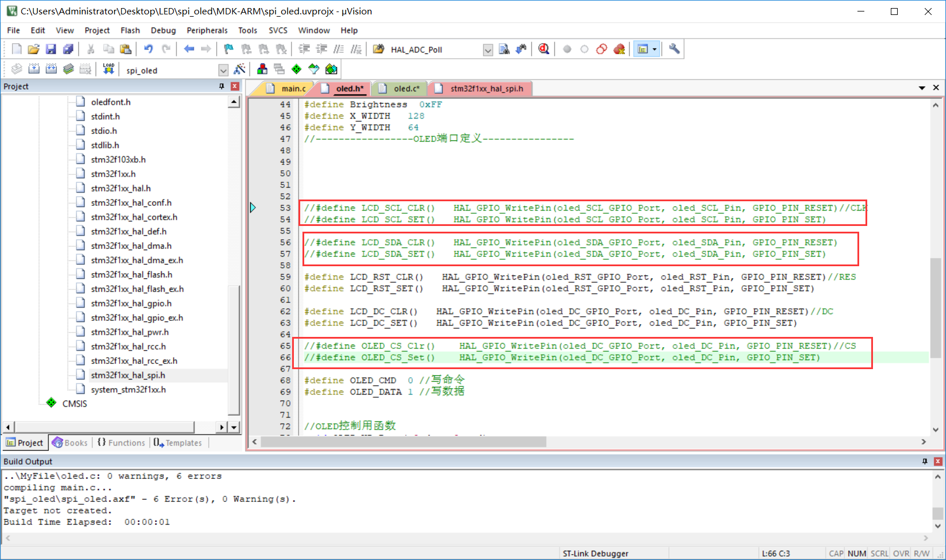Viewport: 946px width, 560px height.
Task: Toggle auto-hide pin on the Project panel
Action: 221,86
